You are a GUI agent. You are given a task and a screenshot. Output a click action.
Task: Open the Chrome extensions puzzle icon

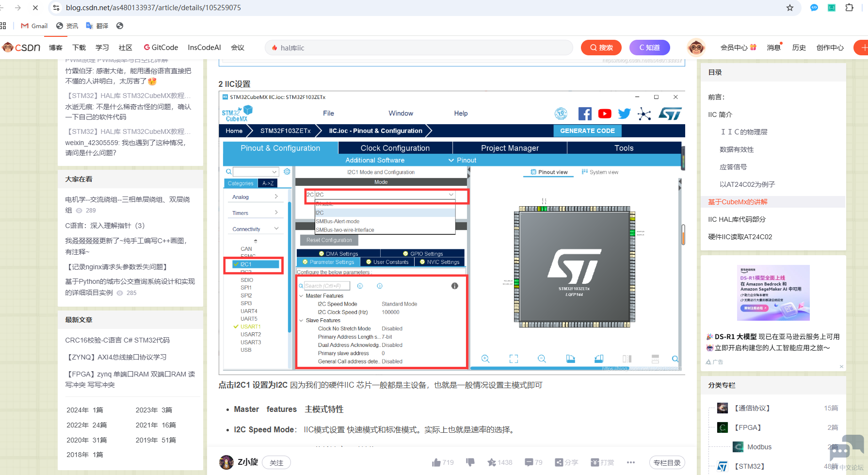pyautogui.click(x=849, y=8)
